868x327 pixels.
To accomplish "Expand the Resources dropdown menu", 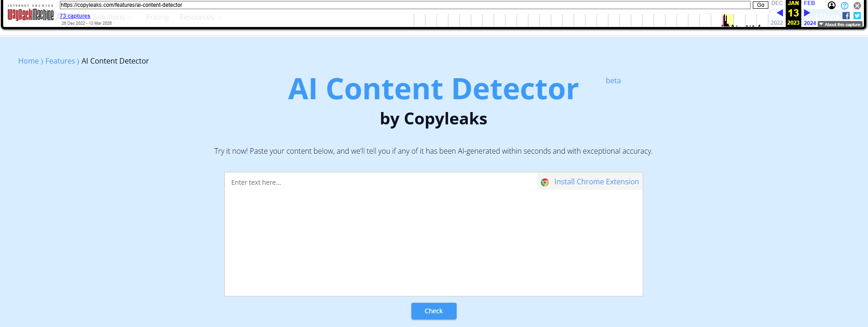I will click(x=201, y=17).
